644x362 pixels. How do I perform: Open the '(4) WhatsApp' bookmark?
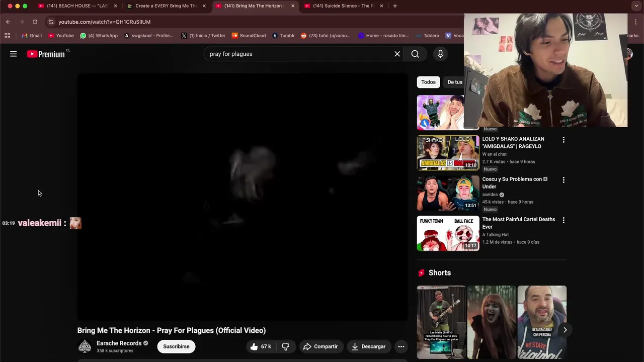(x=99, y=36)
